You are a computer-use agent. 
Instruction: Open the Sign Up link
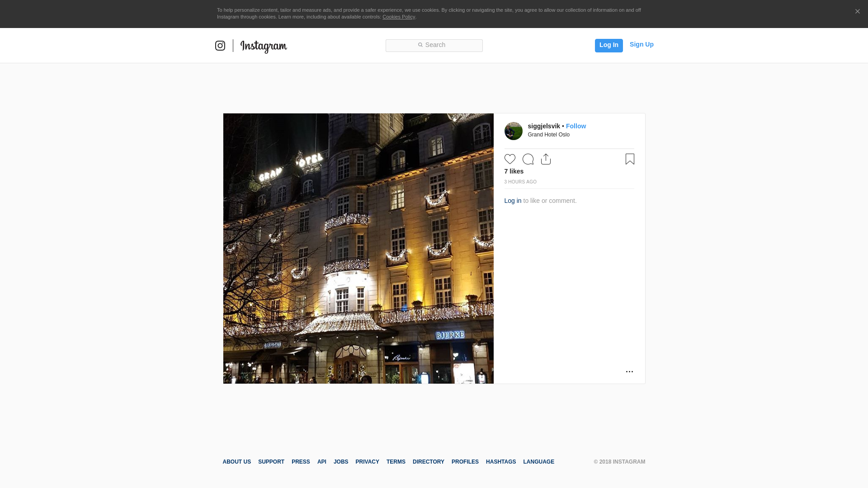point(642,44)
